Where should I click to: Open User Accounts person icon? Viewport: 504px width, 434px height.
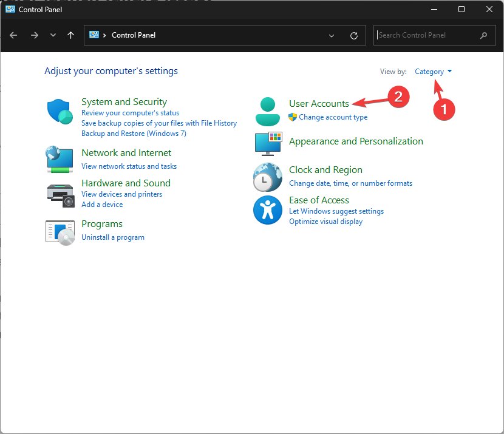coord(268,112)
